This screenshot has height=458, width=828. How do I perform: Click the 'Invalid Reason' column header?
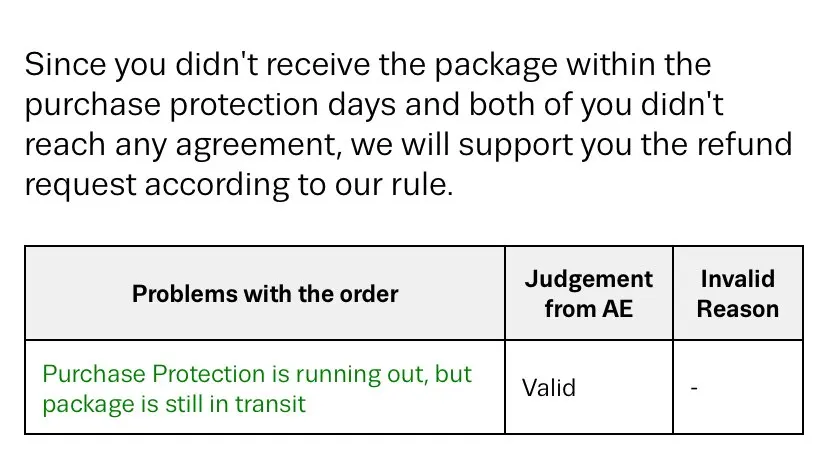[x=738, y=294]
